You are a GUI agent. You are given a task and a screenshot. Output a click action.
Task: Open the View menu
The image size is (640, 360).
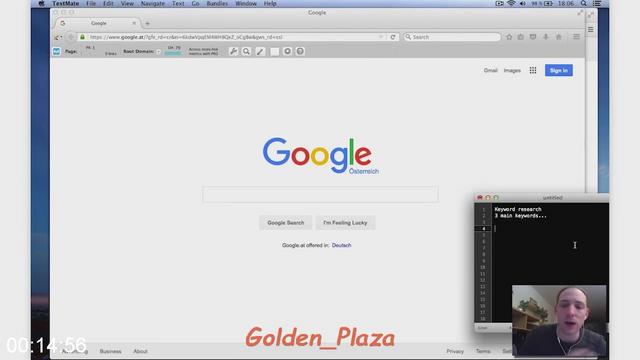point(127,3)
